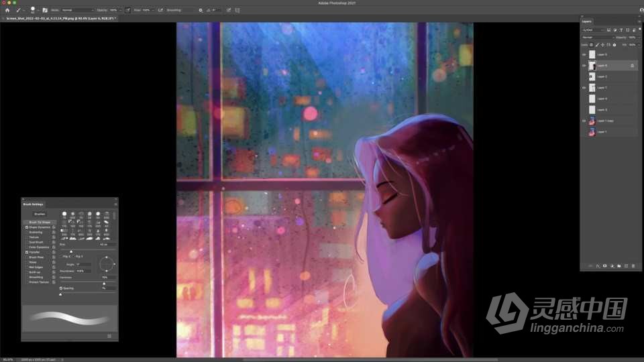The image size is (644, 362).
Task: Lock image pixels brush icon
Action: pos(597,45)
